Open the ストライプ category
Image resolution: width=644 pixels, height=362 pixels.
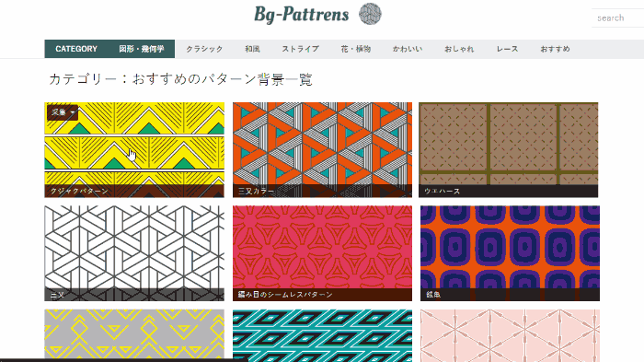coord(300,49)
